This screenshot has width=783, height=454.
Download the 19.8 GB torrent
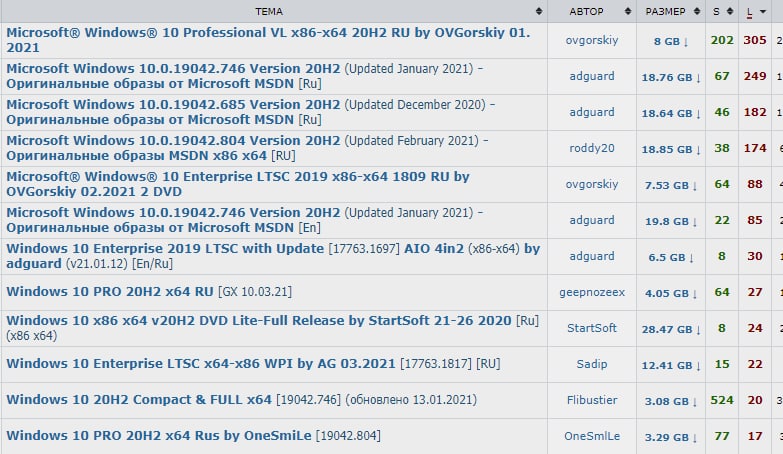(671, 221)
